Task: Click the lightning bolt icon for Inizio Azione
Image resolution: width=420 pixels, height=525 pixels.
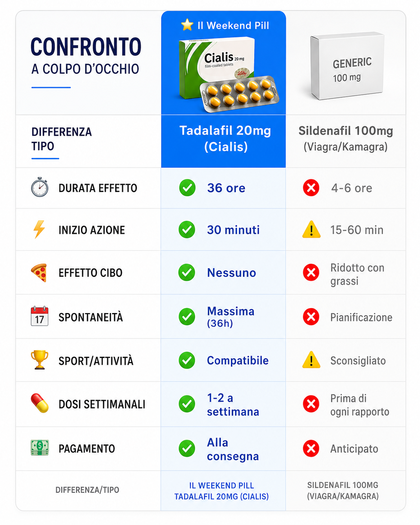Action: [x=39, y=229]
